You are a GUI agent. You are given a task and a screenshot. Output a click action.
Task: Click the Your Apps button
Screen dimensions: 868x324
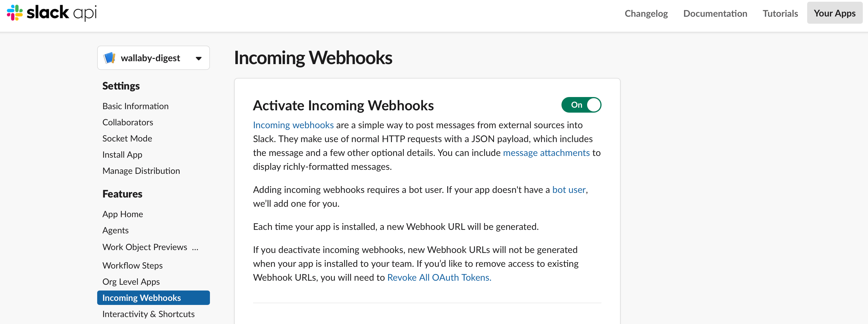[x=834, y=13]
